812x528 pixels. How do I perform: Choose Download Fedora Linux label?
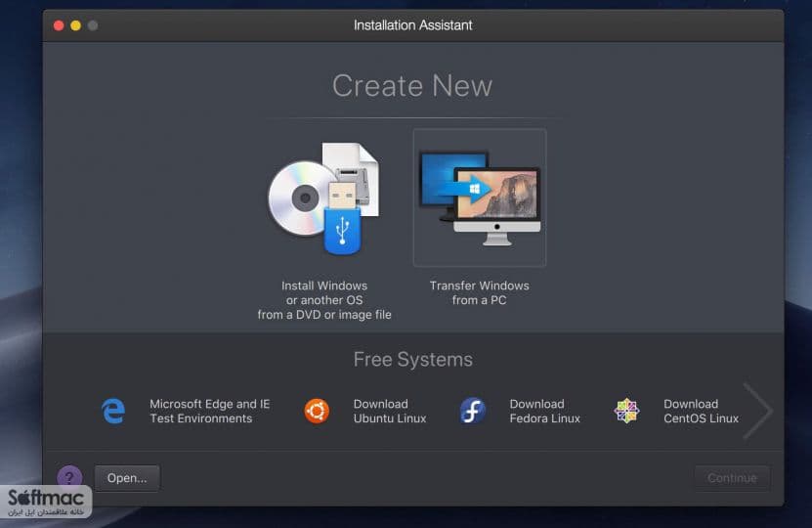[x=545, y=411]
